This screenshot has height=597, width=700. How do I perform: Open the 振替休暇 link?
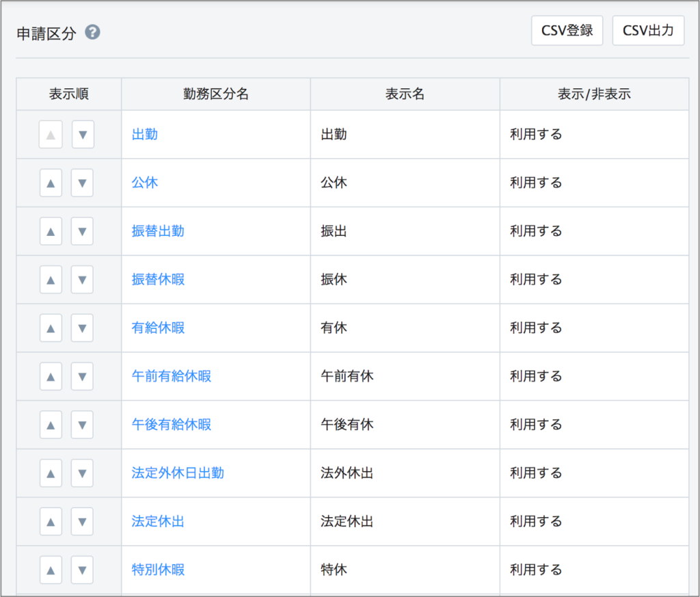(x=158, y=280)
